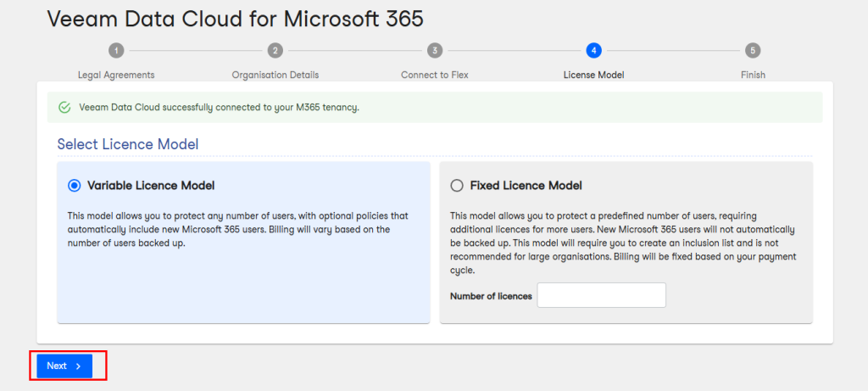Image resolution: width=868 pixels, height=391 pixels.
Task: Click the Number of licences input field
Action: (601, 295)
